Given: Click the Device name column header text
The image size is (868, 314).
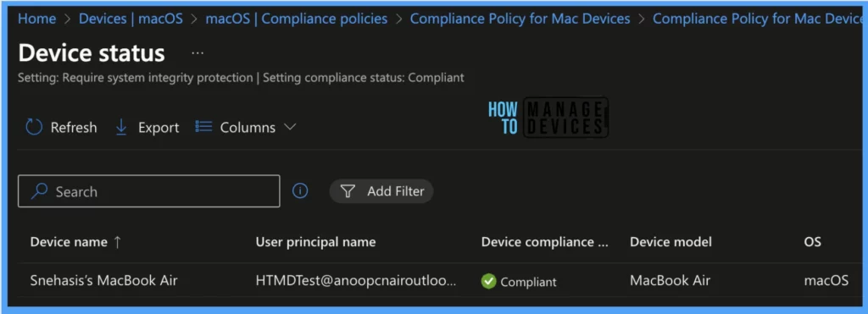Looking at the screenshot, I should [69, 242].
